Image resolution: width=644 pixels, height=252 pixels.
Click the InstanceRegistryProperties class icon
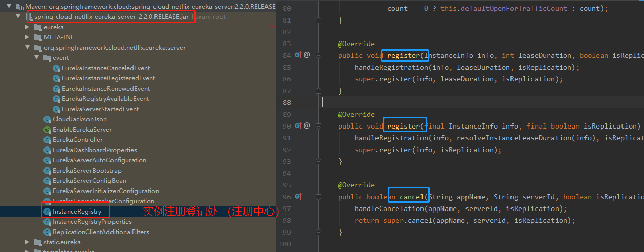48,222
